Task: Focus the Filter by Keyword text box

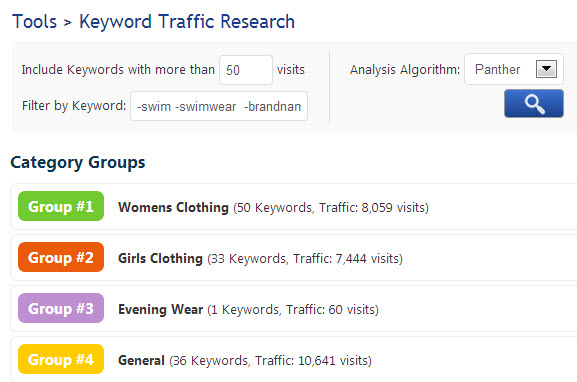Action: point(219,106)
